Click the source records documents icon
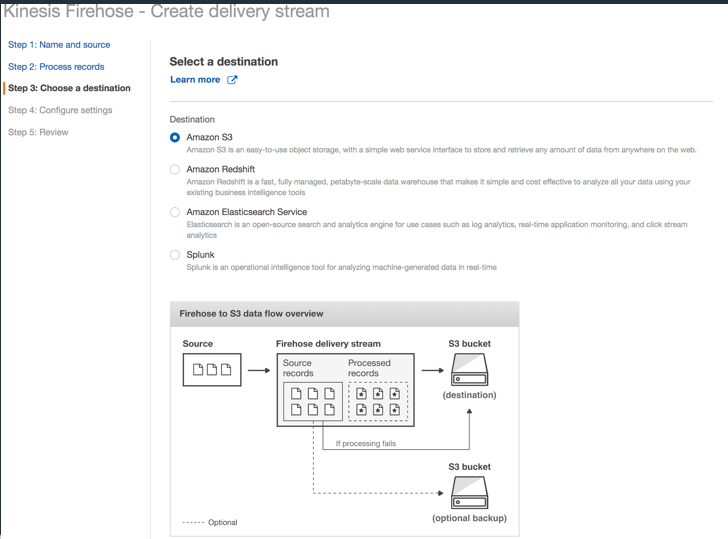The width and height of the screenshot is (728, 539). (313, 401)
